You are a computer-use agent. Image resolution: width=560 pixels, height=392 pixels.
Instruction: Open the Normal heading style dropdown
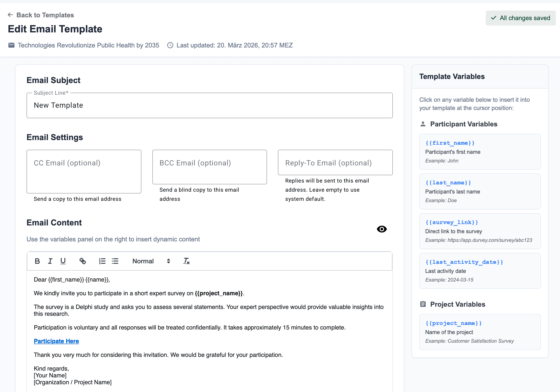(151, 261)
